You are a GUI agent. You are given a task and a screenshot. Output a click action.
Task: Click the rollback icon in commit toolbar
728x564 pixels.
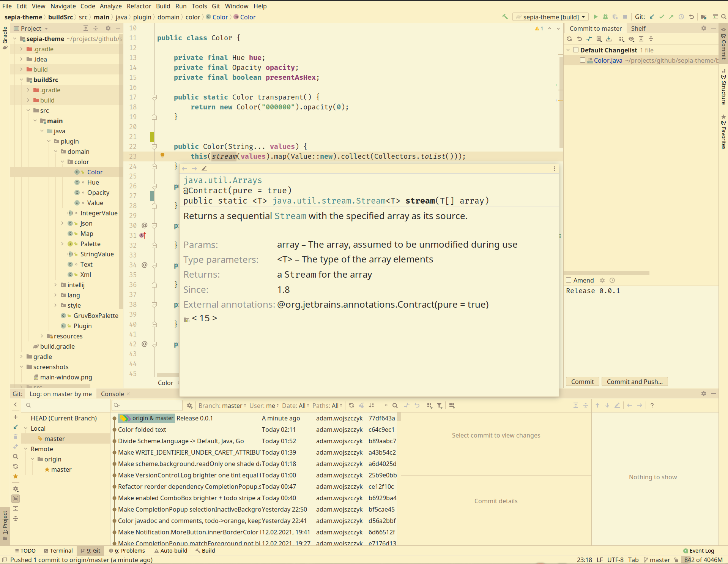(x=579, y=39)
